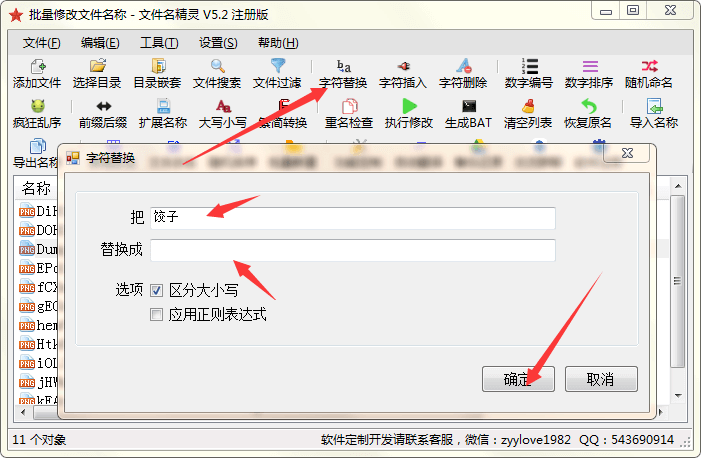
Task: Select the 字符替换 character replace tool
Action: 343,74
